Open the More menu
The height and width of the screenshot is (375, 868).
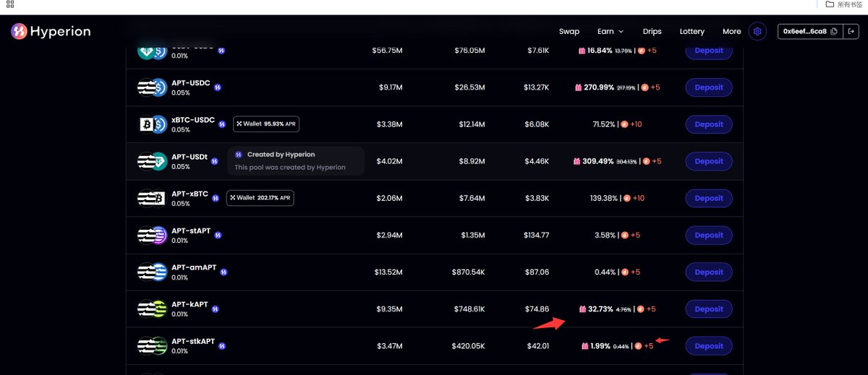click(x=732, y=32)
